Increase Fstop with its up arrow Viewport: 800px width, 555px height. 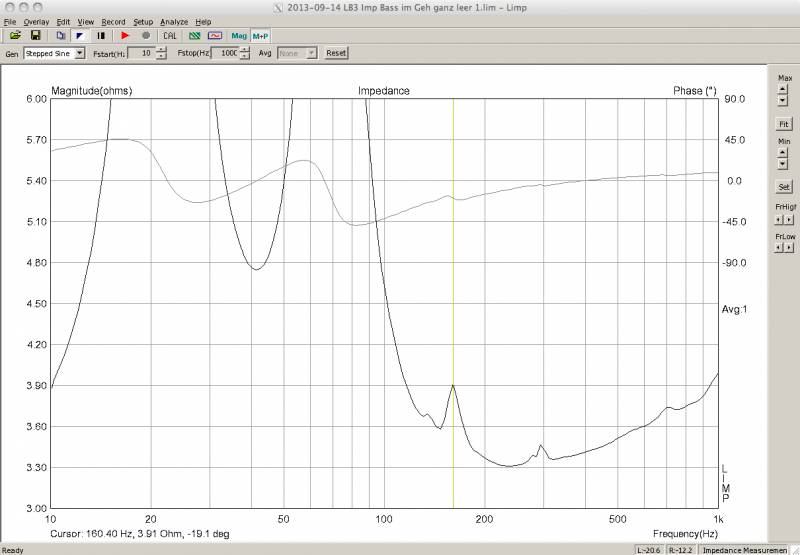[x=244, y=50]
